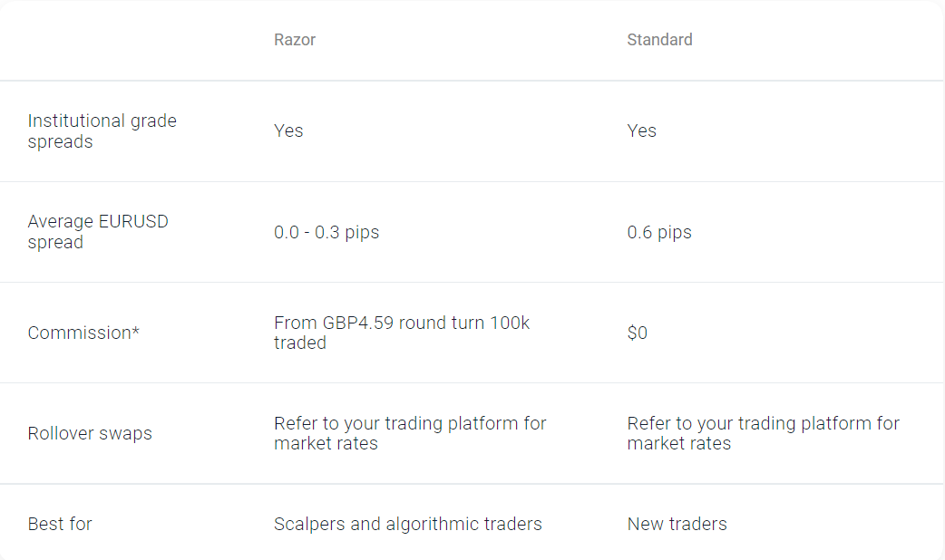Image resolution: width=945 pixels, height=560 pixels.
Task: Click market rates text under Razor swaps
Action: tap(326, 443)
